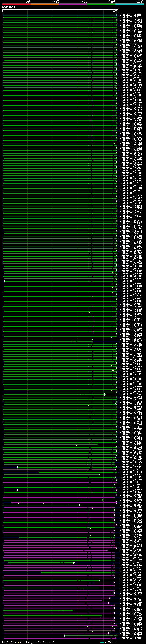The width and height of the screenshot is (146, 644).
Task: Select the UniRef100_Q14FE6 hit label
Action: click(131, 90)
